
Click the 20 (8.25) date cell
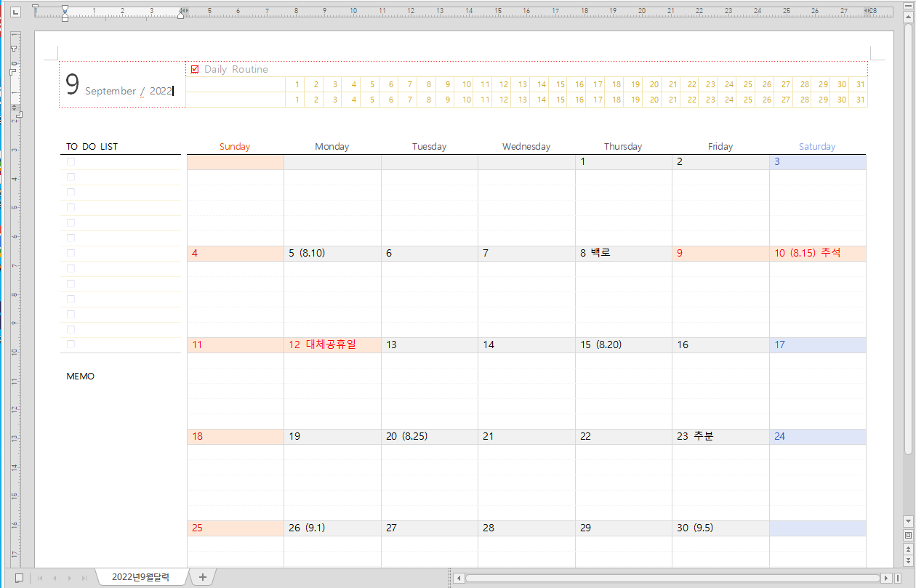point(430,437)
